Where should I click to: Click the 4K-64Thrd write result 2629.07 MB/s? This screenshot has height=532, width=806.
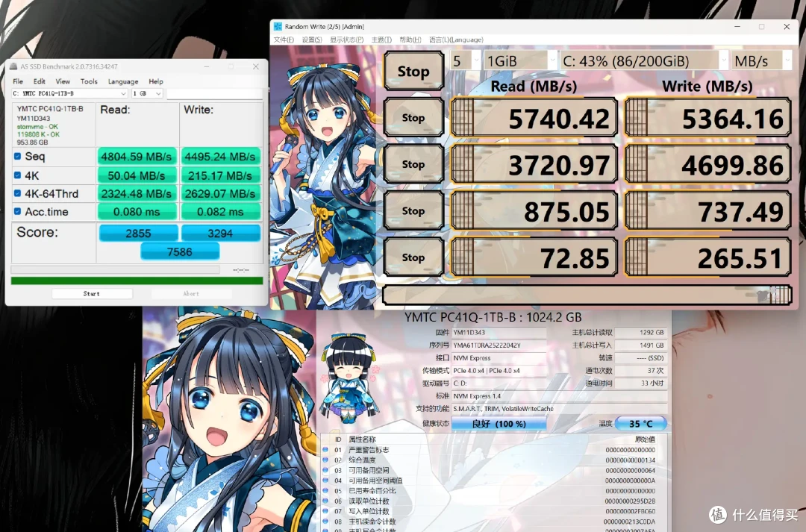point(220,194)
